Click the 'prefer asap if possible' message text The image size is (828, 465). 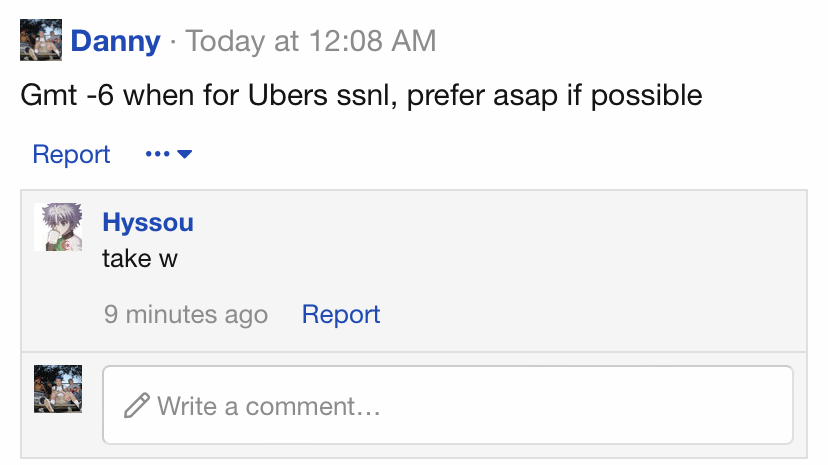(x=554, y=96)
